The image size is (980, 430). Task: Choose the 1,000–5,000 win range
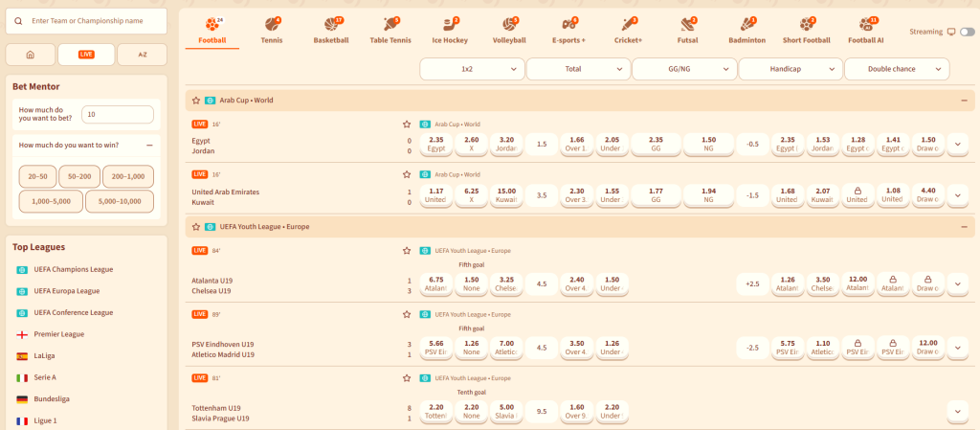(x=51, y=202)
